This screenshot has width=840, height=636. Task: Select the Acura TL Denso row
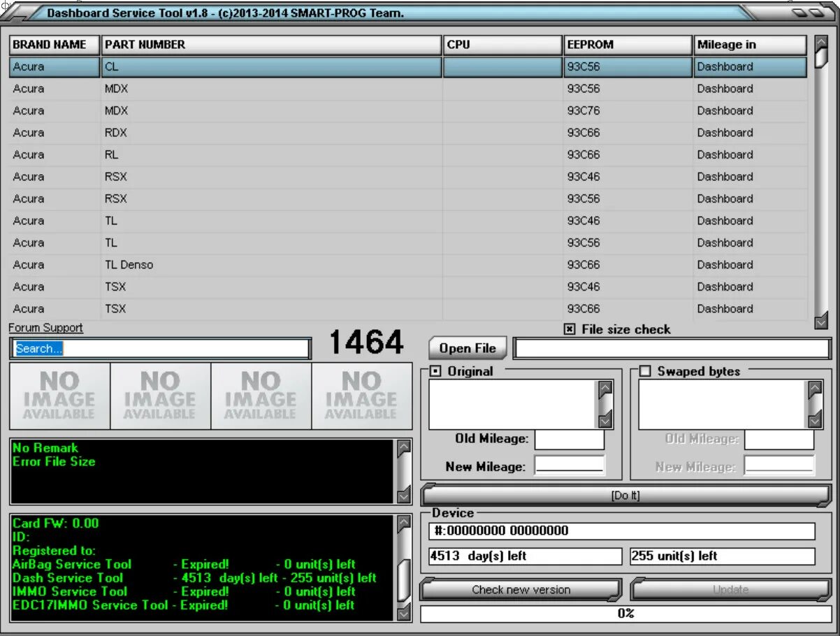[408, 265]
